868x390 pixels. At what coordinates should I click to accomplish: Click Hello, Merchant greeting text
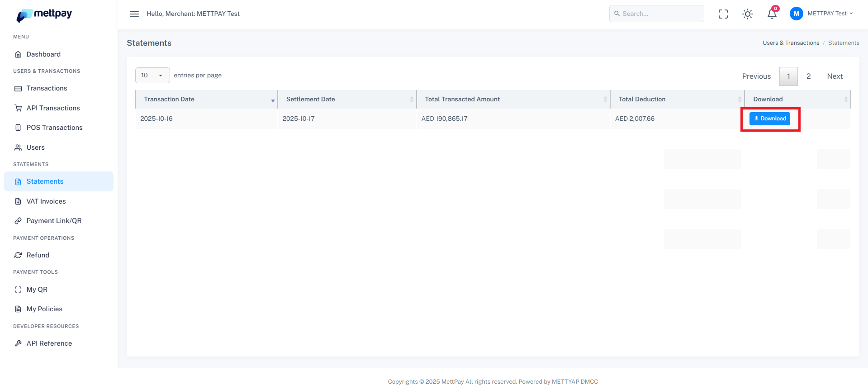click(193, 14)
